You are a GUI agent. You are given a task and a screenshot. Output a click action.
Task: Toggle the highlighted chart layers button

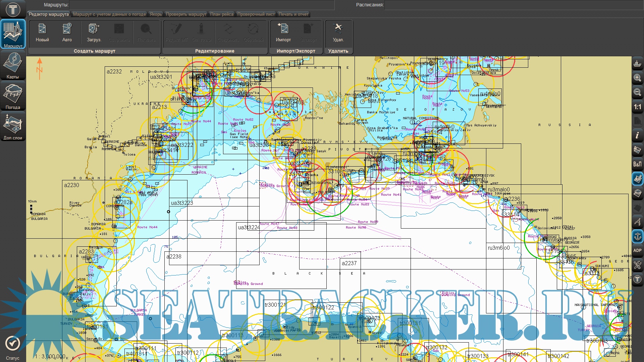[x=637, y=179]
